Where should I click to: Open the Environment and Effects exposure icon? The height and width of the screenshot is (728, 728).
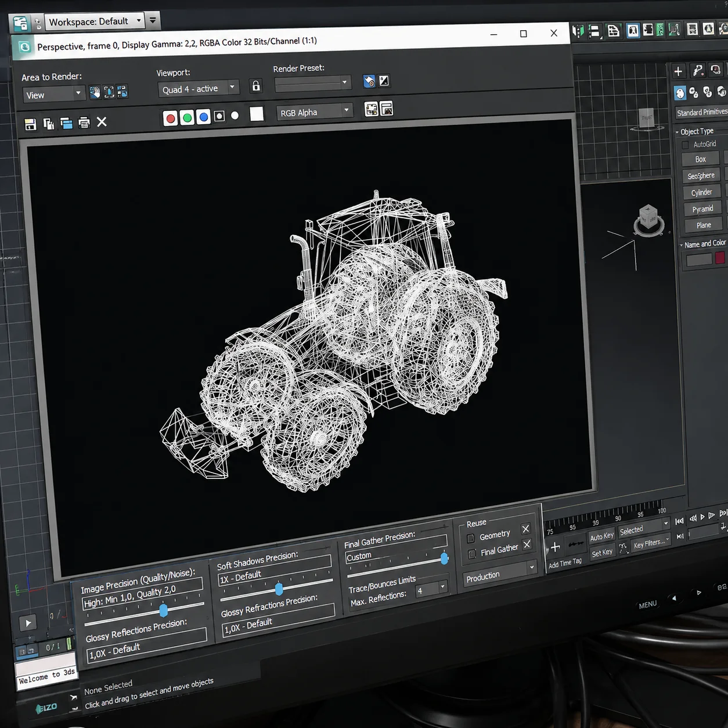[384, 81]
